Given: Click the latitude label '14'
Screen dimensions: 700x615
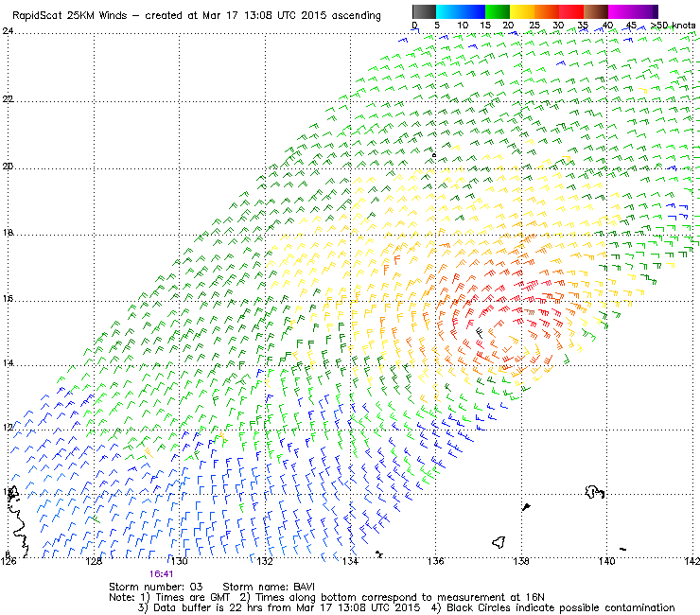Looking at the screenshot, I should (8, 363).
